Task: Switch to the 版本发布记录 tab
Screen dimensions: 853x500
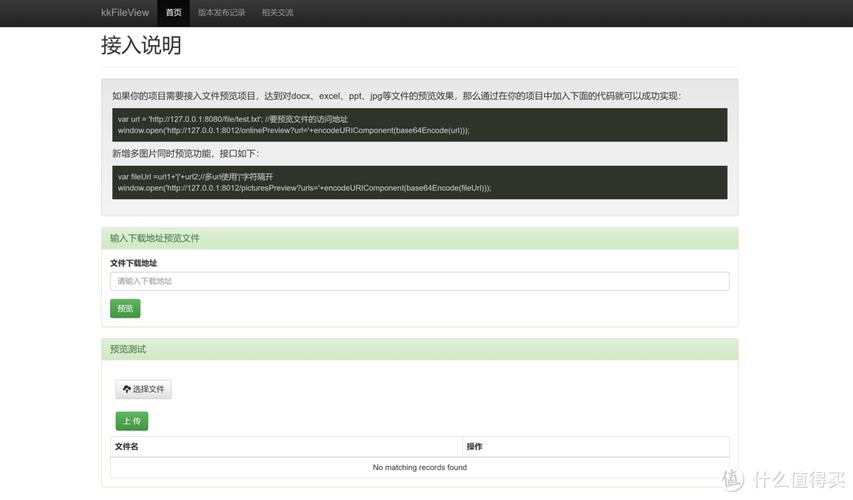Action: (221, 13)
